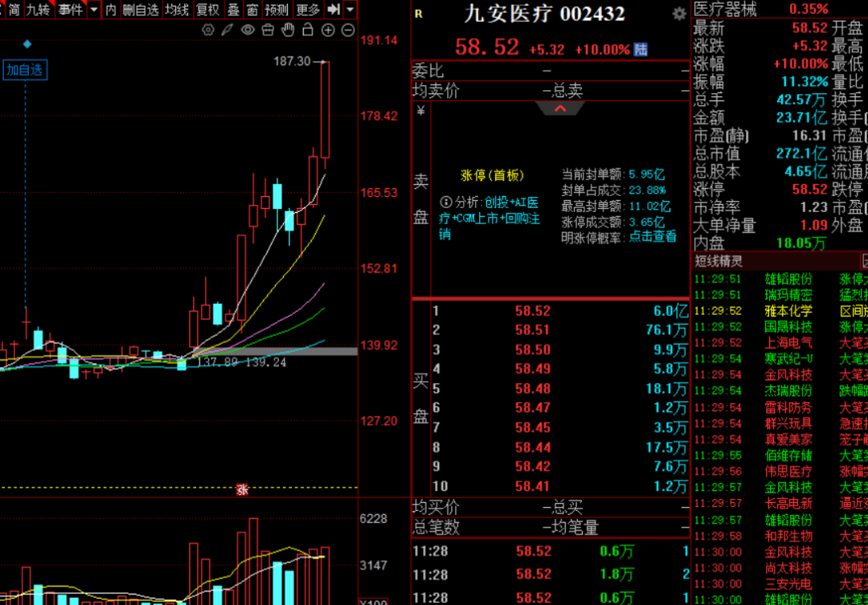
Task: Click the skip-to-end arrow toolbar icon
Action: [x=334, y=10]
